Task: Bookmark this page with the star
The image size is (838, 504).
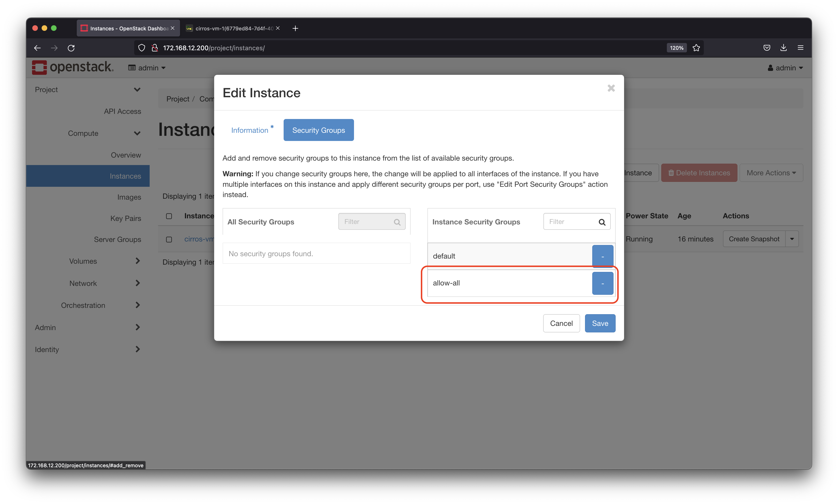Action: click(696, 48)
